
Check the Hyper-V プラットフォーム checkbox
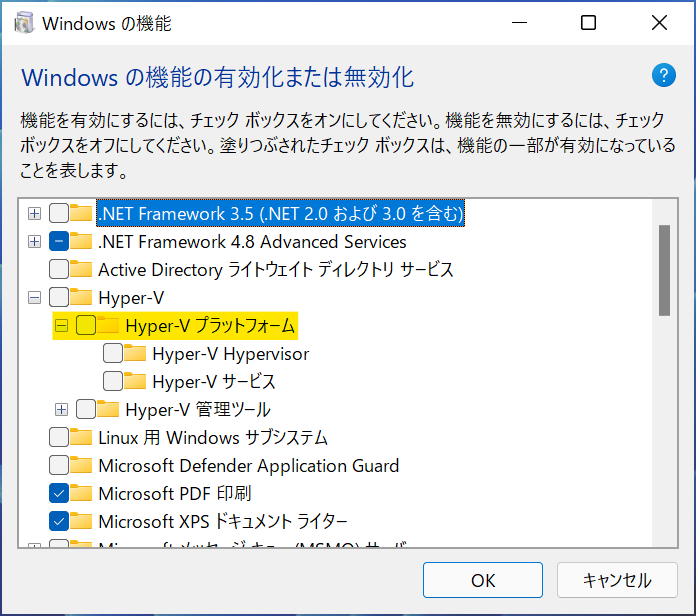click(86, 325)
